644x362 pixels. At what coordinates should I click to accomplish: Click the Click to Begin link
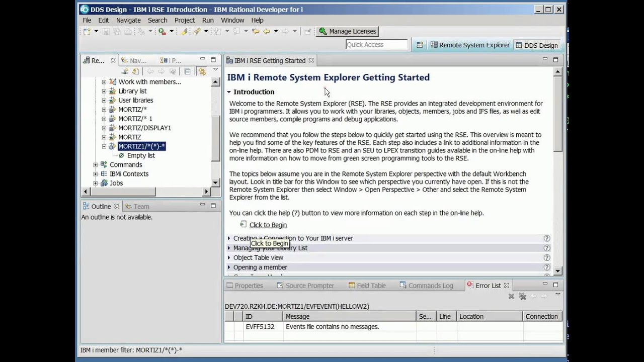click(x=268, y=225)
